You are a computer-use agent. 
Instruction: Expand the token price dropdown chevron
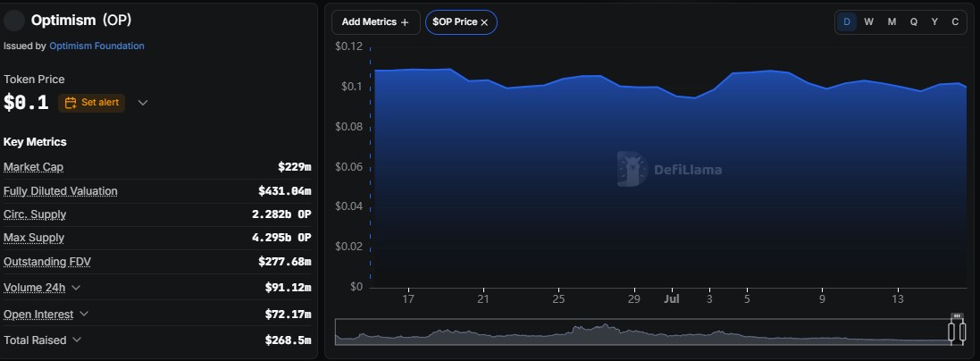(x=143, y=103)
